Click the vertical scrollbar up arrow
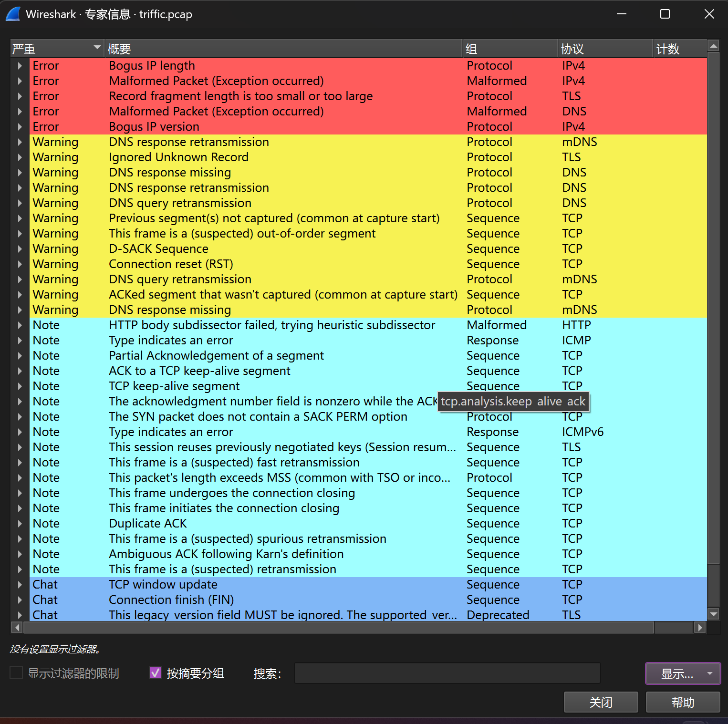 tap(714, 46)
